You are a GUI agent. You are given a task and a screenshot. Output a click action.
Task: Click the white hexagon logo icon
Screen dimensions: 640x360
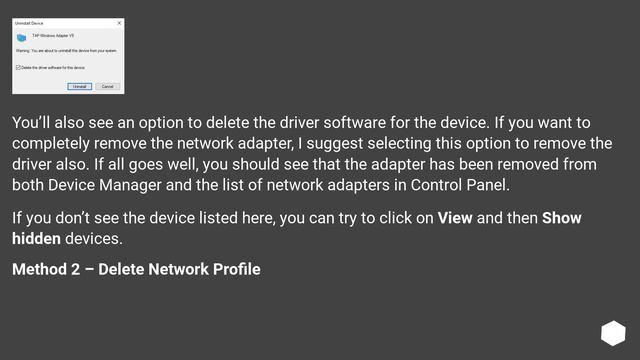613,333
